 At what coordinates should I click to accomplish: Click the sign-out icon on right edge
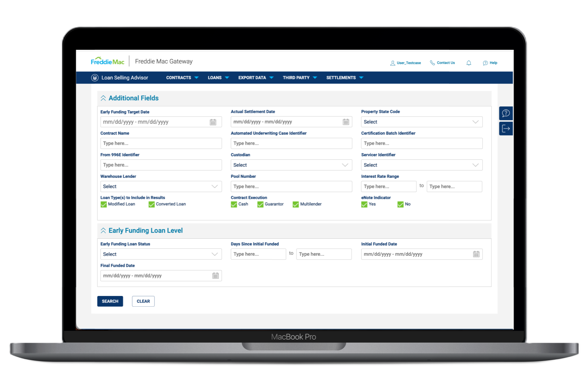coord(506,128)
